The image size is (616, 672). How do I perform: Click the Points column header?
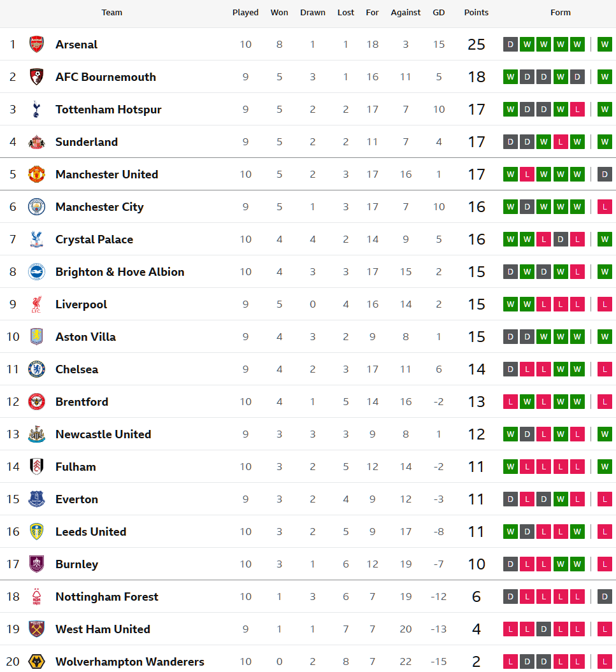[x=476, y=13]
